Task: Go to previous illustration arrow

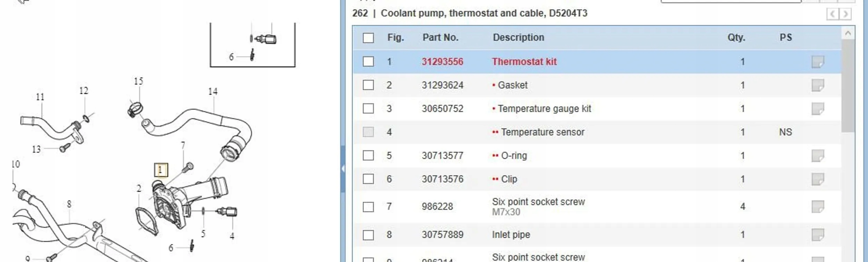Action: pos(832,14)
